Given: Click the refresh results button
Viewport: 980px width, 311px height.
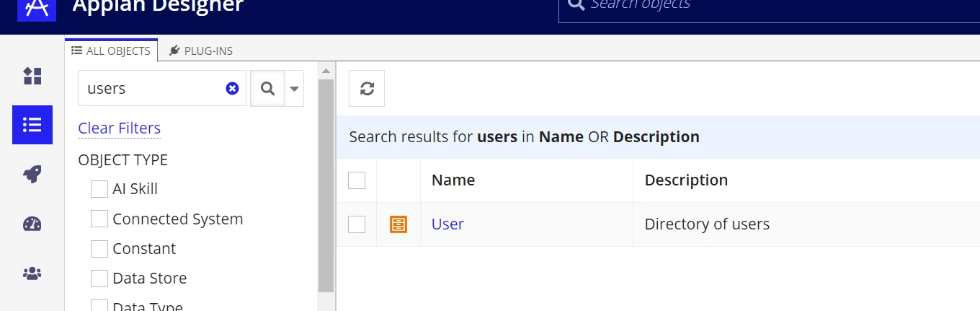Looking at the screenshot, I should click(x=367, y=88).
